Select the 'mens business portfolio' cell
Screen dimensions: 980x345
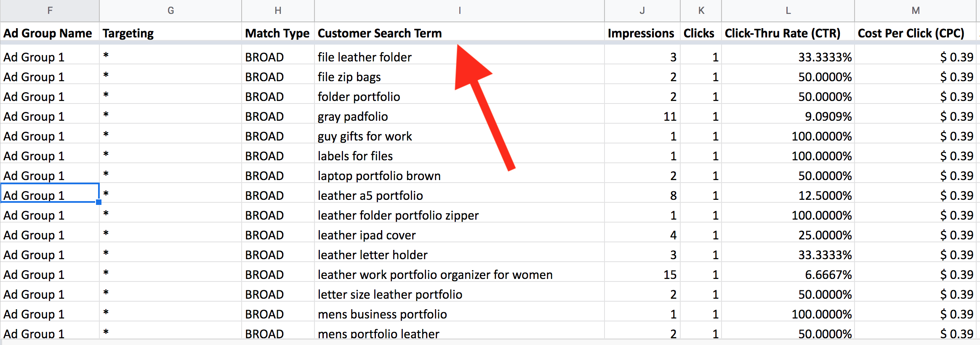pyautogui.click(x=459, y=314)
